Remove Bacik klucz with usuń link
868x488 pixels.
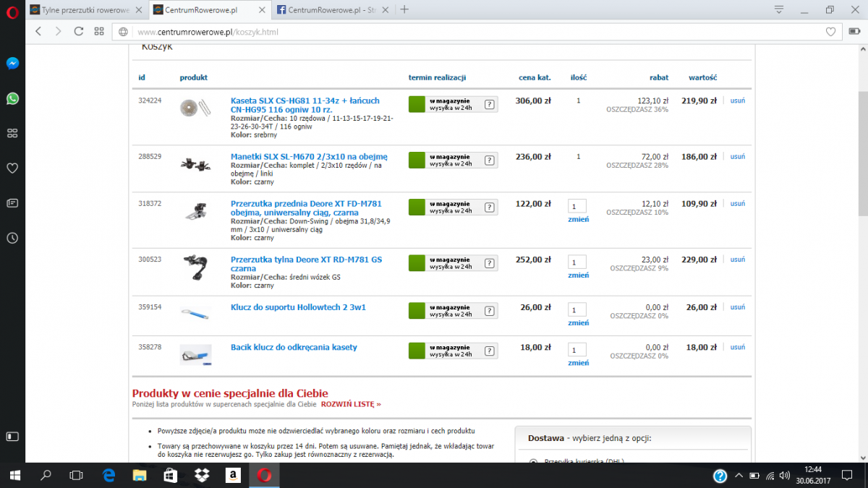click(x=737, y=347)
